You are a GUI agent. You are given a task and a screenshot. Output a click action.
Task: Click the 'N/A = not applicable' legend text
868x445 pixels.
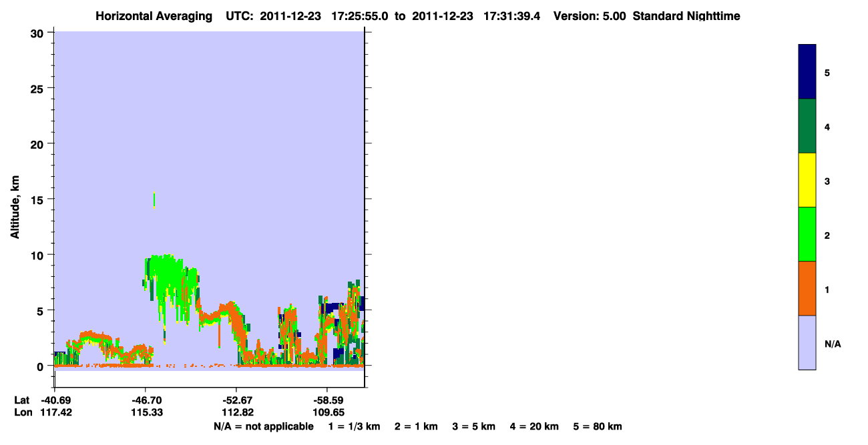click(x=263, y=426)
